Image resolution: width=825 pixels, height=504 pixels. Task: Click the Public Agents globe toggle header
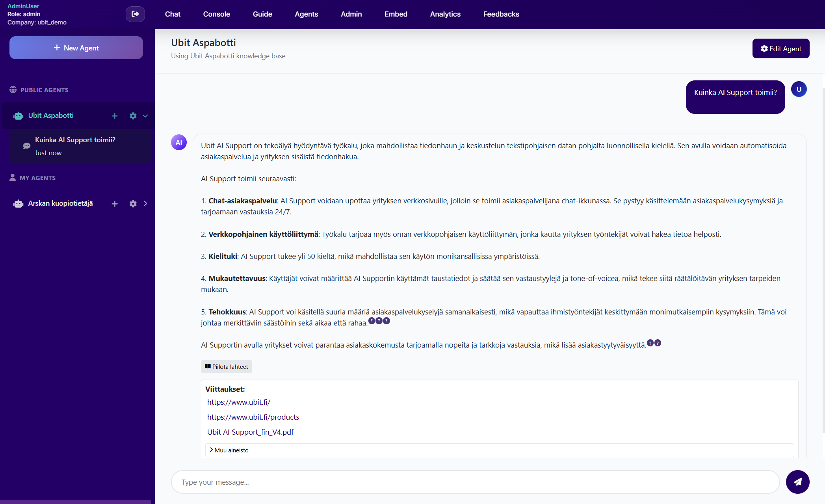point(39,90)
